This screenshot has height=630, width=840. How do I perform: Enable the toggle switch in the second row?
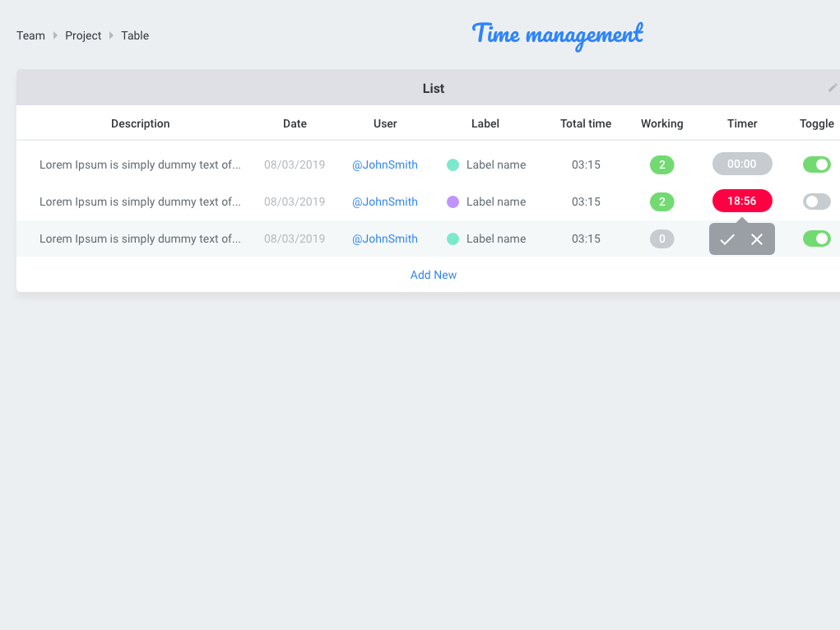pos(816,202)
